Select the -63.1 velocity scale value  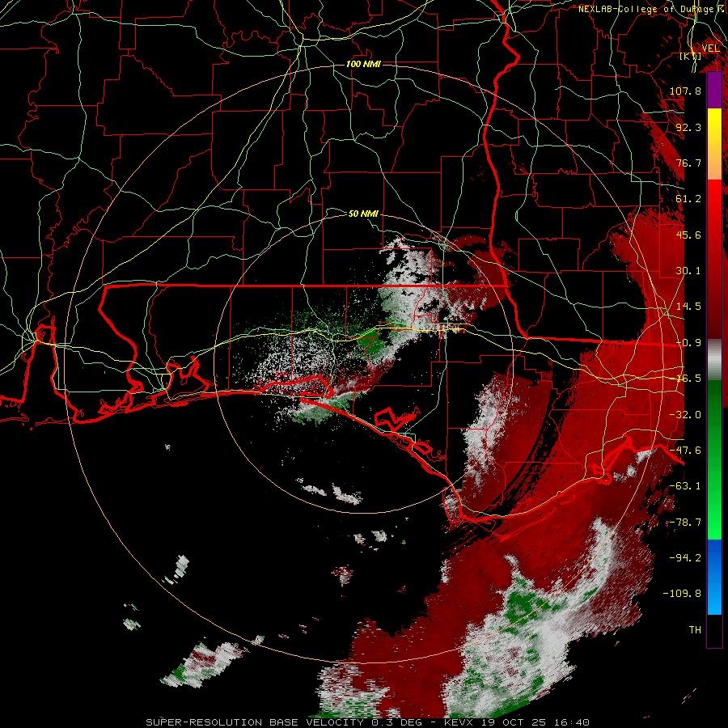[685, 486]
